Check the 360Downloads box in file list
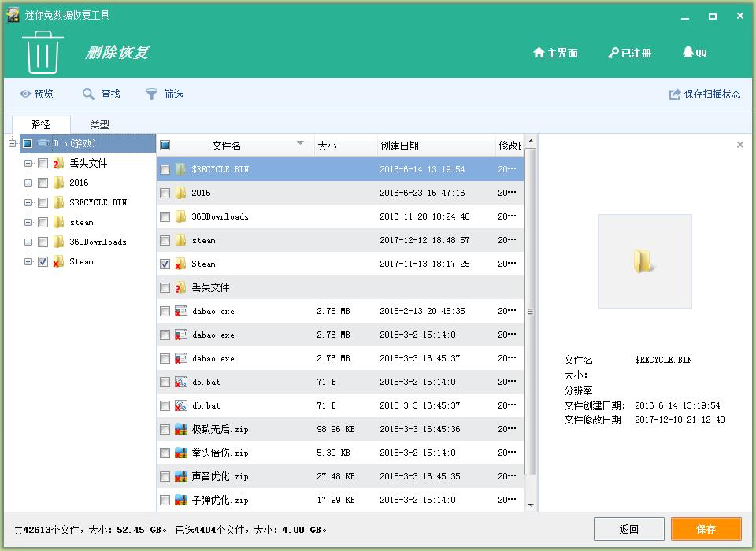756x551 pixels. click(165, 216)
